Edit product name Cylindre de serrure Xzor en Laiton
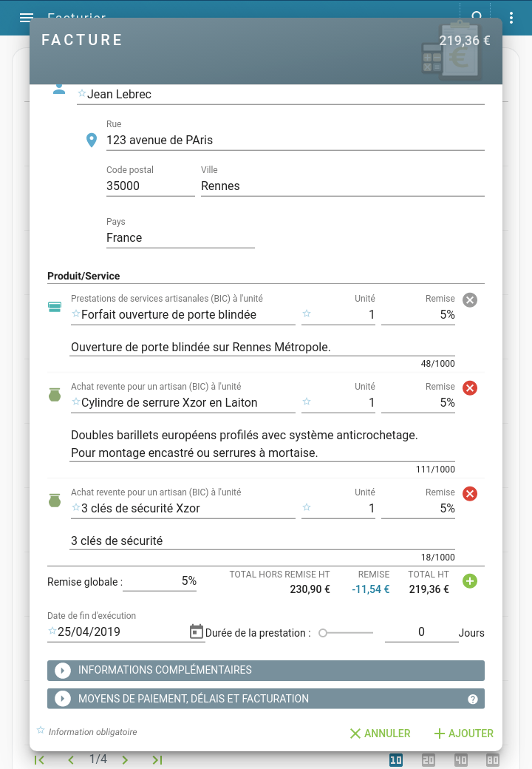The image size is (532, 769). pos(183,403)
